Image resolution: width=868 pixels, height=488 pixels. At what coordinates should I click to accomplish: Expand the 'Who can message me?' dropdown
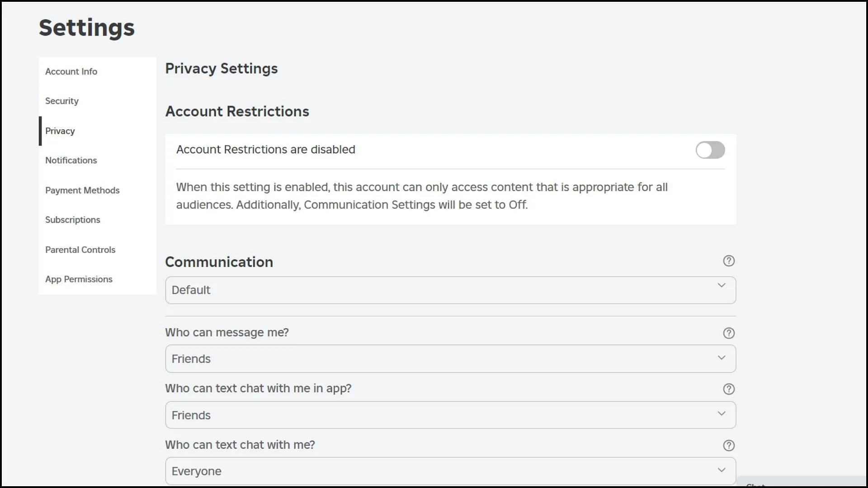[x=450, y=358]
